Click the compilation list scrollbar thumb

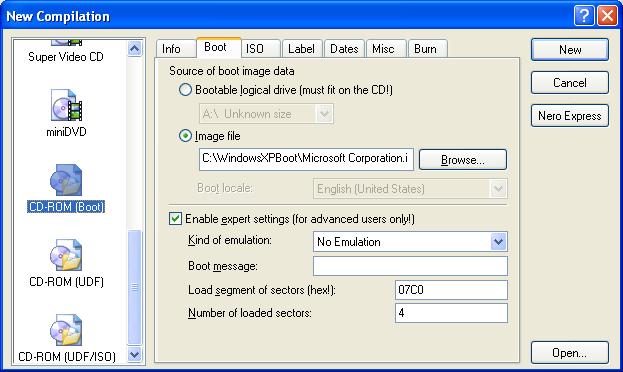[x=135, y=287]
